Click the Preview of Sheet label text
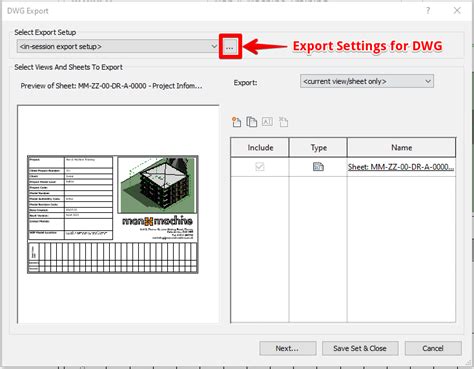Screen dimensions: 474x369 (111, 86)
